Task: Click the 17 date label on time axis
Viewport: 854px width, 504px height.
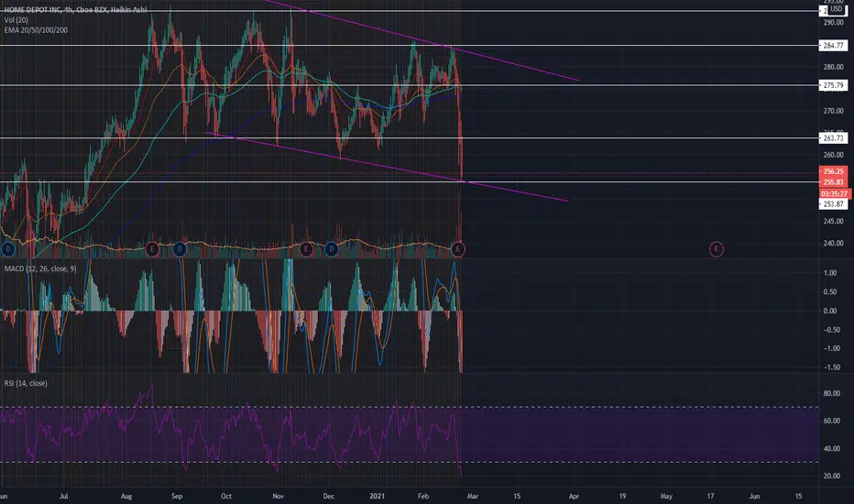Action: pyautogui.click(x=710, y=497)
